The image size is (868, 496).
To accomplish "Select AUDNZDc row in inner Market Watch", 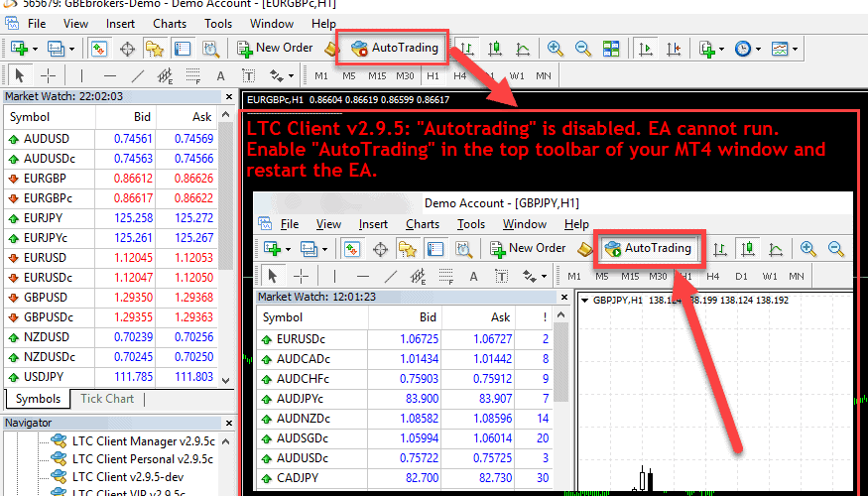I will pos(405,419).
